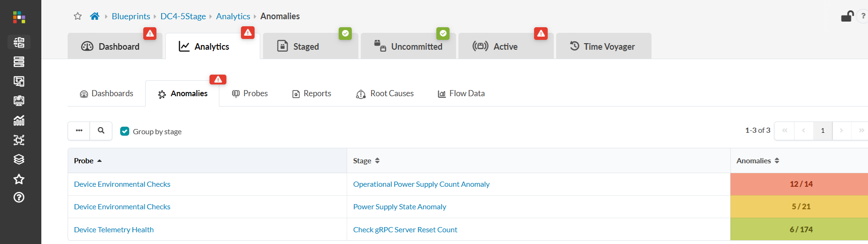The image size is (868, 244).
Task: Open Check gRPC Server Reset Count stage
Action: 405,230
